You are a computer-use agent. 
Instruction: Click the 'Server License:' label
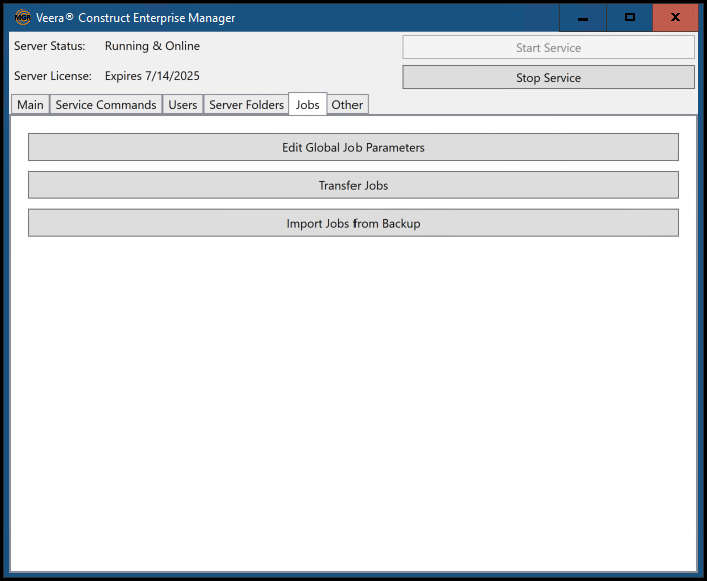tap(53, 76)
